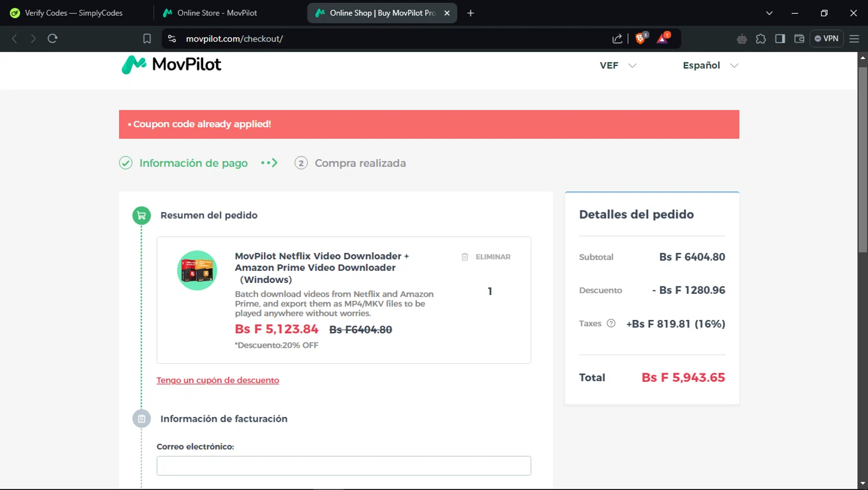
Task: Click the Correo electrónico input field
Action: pyautogui.click(x=344, y=466)
